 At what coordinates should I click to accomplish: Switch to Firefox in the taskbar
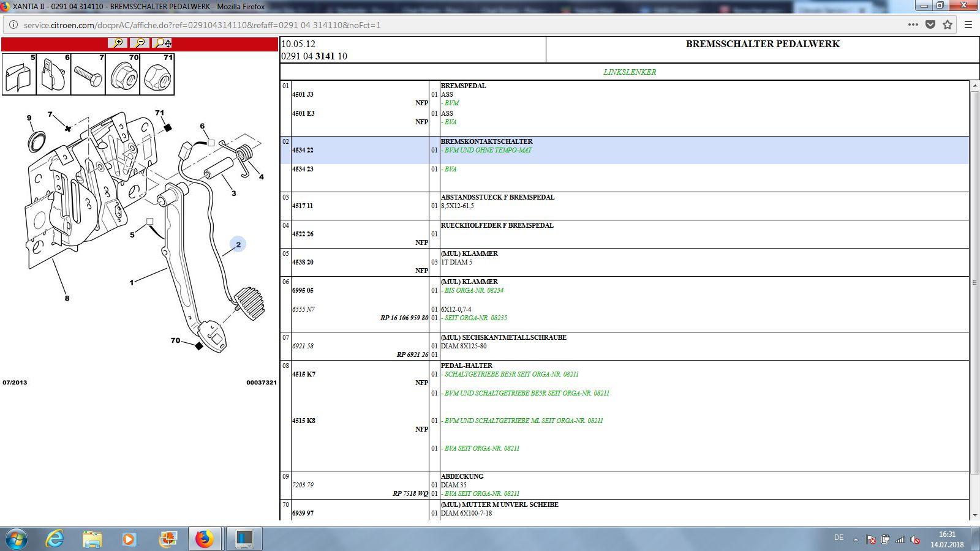tap(205, 539)
